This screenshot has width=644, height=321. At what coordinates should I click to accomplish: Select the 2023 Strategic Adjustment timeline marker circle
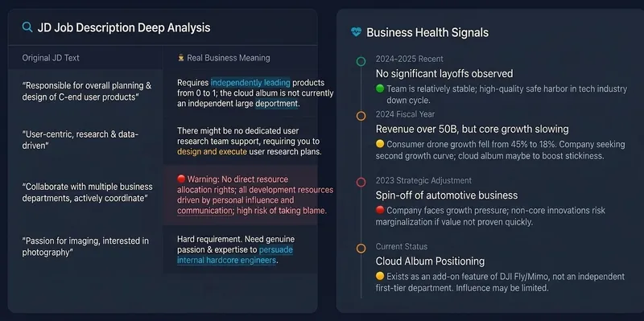point(361,183)
